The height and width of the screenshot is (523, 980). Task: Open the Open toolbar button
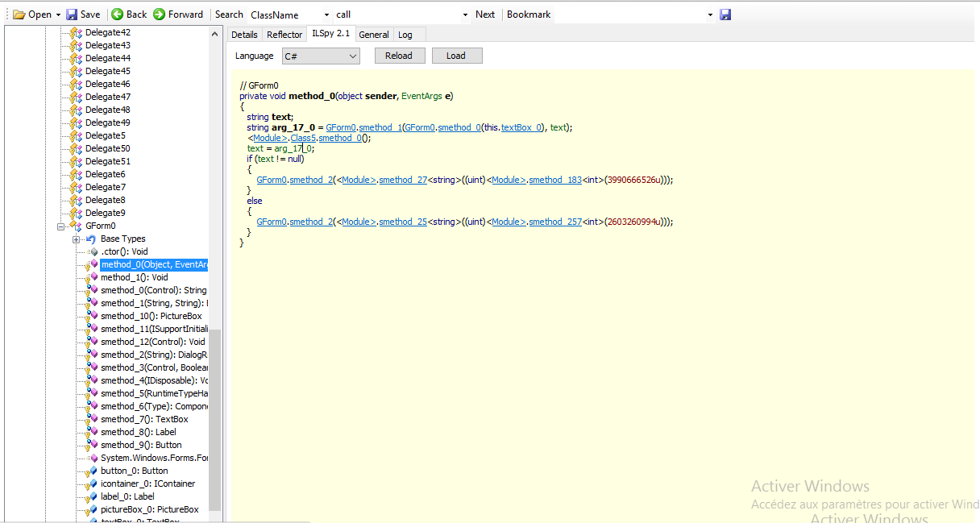[33, 15]
